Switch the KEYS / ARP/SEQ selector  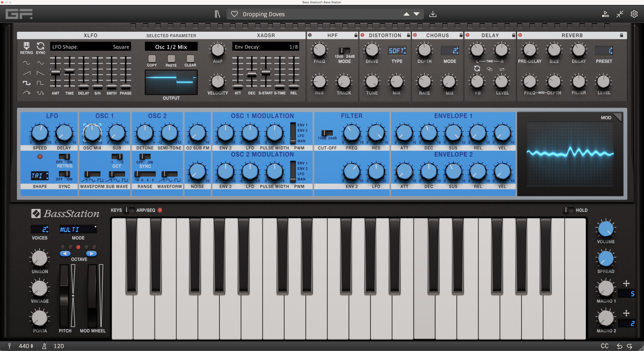129,210
